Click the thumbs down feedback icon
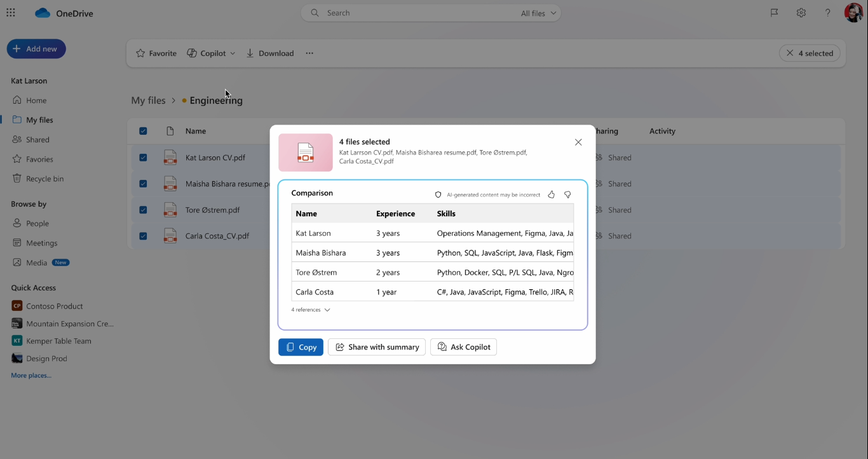The image size is (868, 459). (x=567, y=195)
